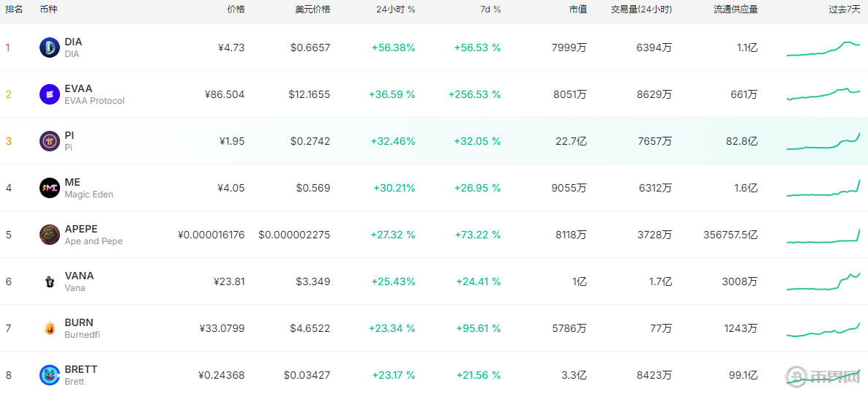Image resolution: width=868 pixels, height=397 pixels.
Task: View PI's past 7 days sparkline chart
Action: click(823, 142)
